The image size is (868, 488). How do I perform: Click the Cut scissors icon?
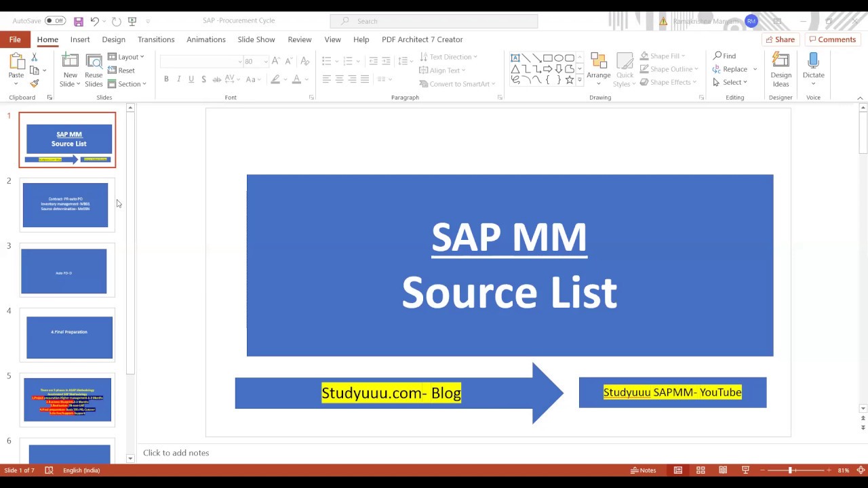34,58
